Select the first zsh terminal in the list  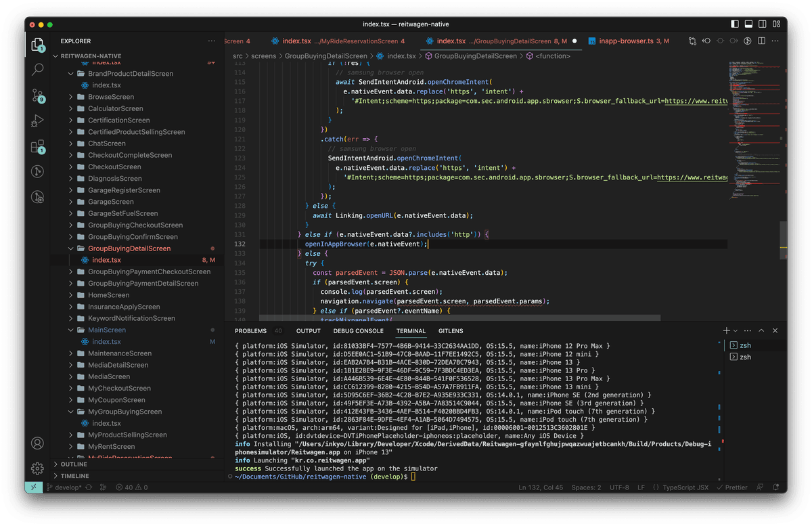(x=753, y=345)
